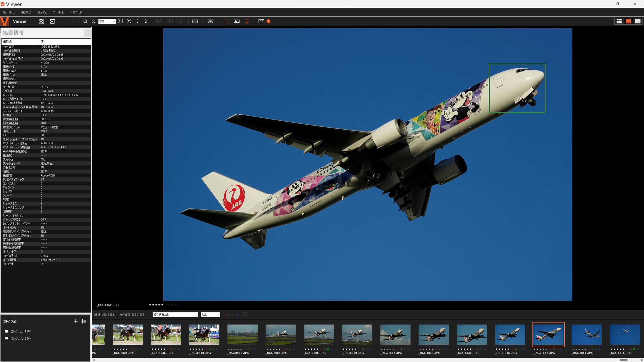
Task: Click the ILCE-6700 model value
Action: coord(47,91)
